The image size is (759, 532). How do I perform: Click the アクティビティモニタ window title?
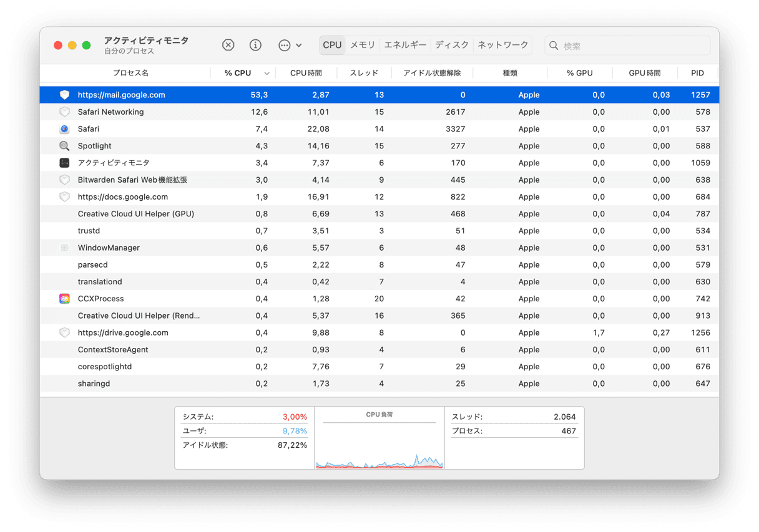(x=146, y=41)
